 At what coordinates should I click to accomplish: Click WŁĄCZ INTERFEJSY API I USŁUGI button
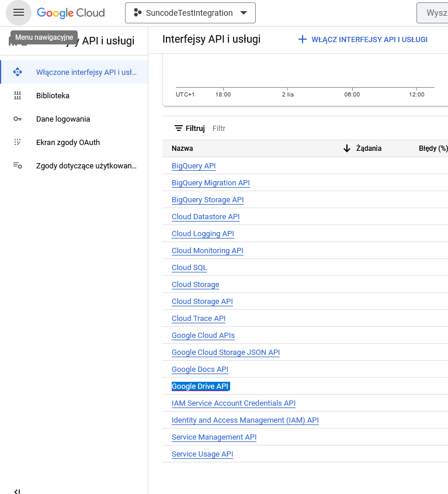(x=363, y=40)
